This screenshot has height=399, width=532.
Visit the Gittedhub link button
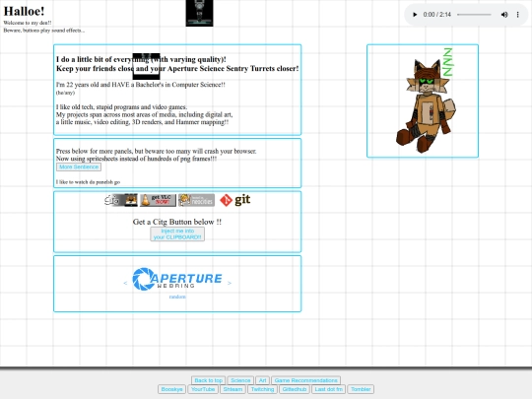pos(295,389)
